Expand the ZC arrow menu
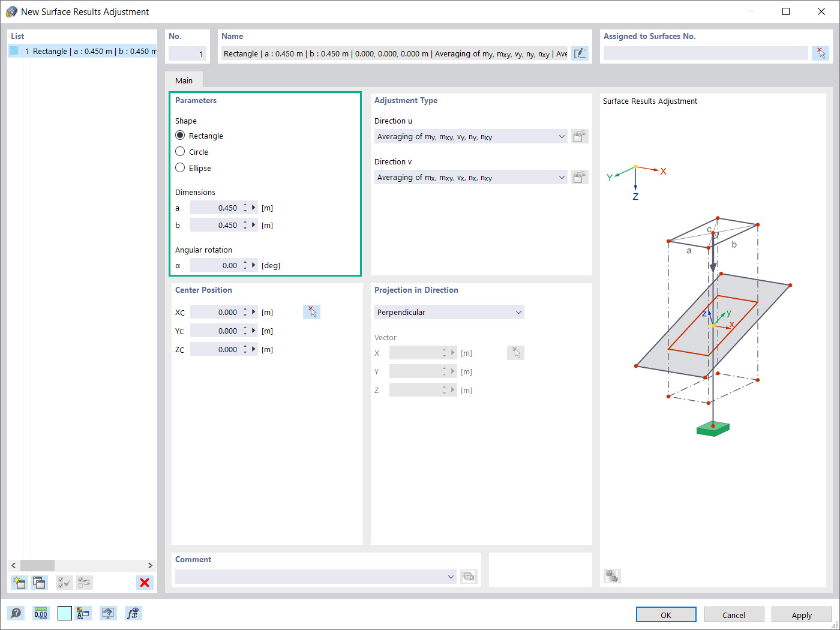 click(x=254, y=349)
